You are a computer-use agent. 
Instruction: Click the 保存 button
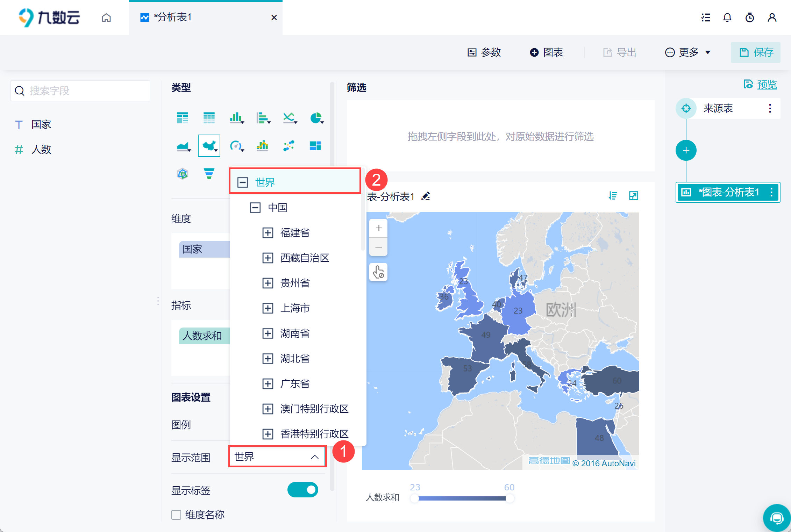pos(756,52)
